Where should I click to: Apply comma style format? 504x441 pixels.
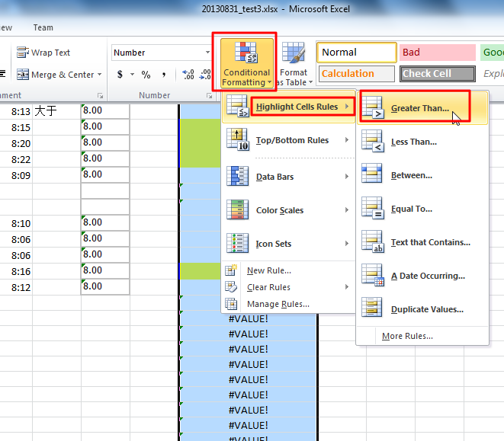164,75
